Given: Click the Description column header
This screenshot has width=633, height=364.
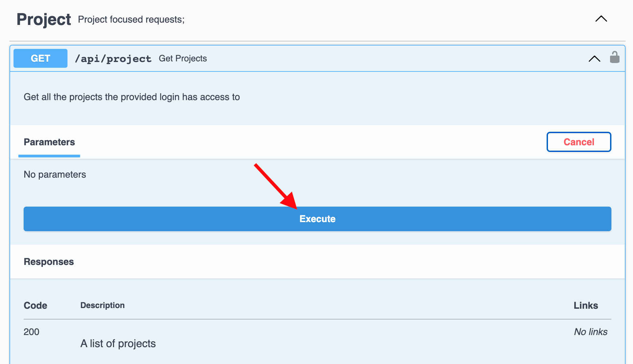Looking at the screenshot, I should click(x=103, y=305).
